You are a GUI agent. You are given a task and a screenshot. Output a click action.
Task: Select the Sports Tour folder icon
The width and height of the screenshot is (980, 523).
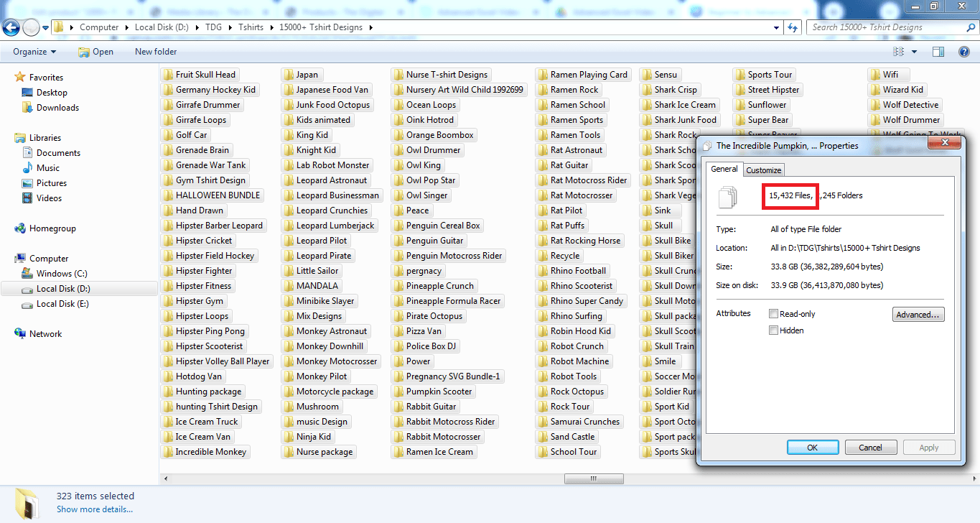tap(739, 75)
